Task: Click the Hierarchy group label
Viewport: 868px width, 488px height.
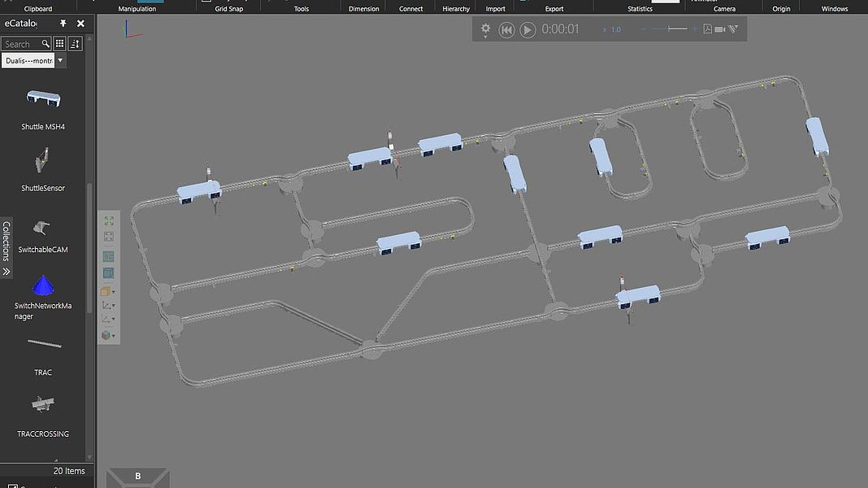Action: [456, 9]
